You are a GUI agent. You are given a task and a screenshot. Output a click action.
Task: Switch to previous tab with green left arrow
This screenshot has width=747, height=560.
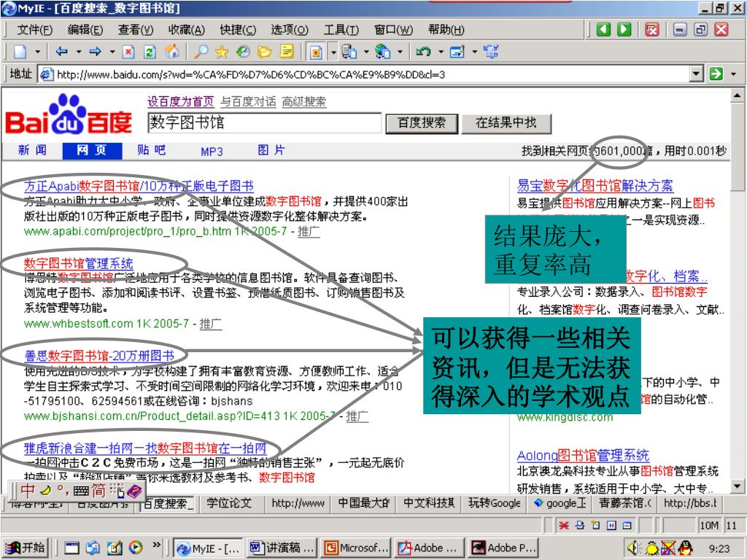[x=603, y=29]
